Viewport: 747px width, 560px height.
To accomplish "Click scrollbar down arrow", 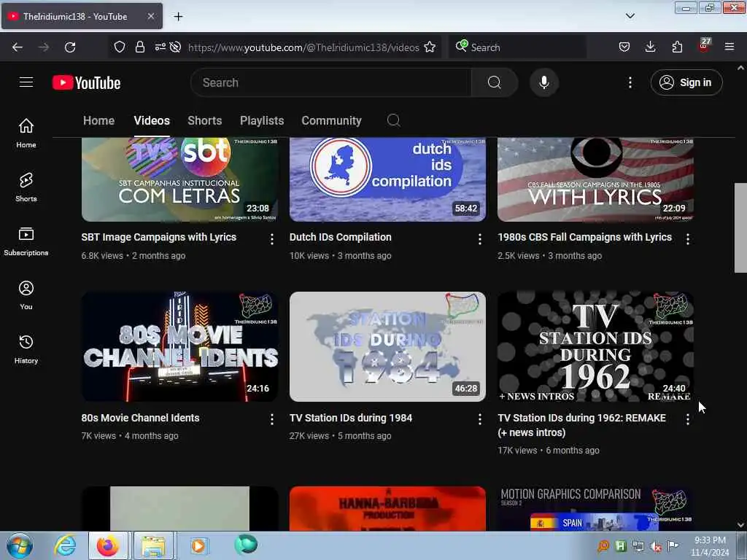I will click(x=740, y=525).
